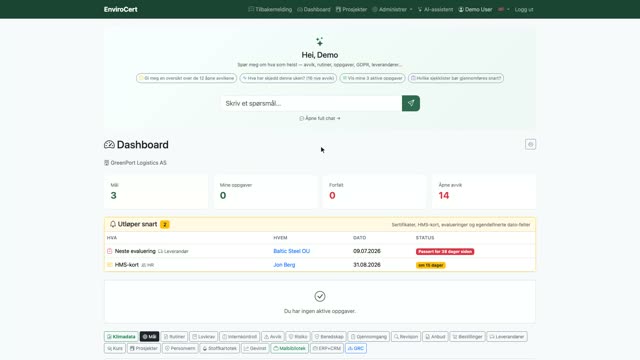Click the 'Skriv et spørsmål...' input field

[x=311, y=103]
